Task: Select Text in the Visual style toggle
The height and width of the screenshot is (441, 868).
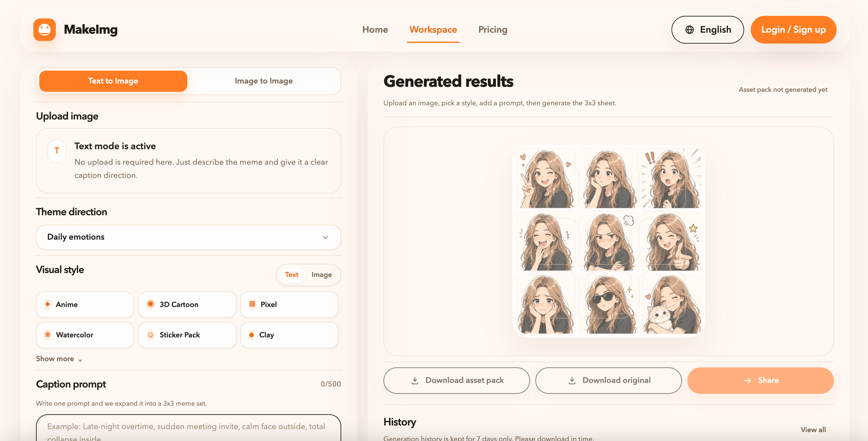Action: pyautogui.click(x=291, y=275)
